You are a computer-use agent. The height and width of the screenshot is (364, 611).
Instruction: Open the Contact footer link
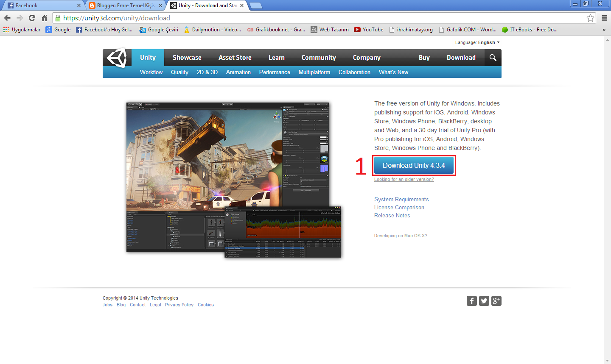coord(137,305)
